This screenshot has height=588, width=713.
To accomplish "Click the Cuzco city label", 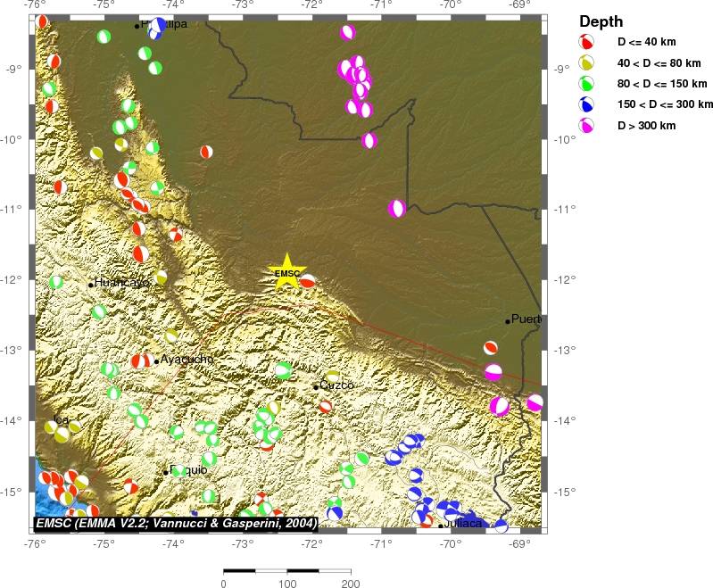I will click(336, 385).
